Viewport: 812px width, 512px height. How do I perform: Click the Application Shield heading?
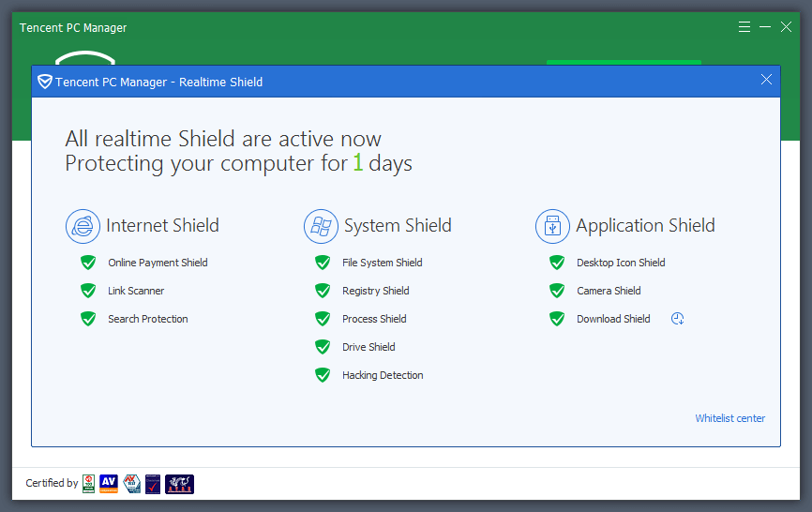pos(645,226)
